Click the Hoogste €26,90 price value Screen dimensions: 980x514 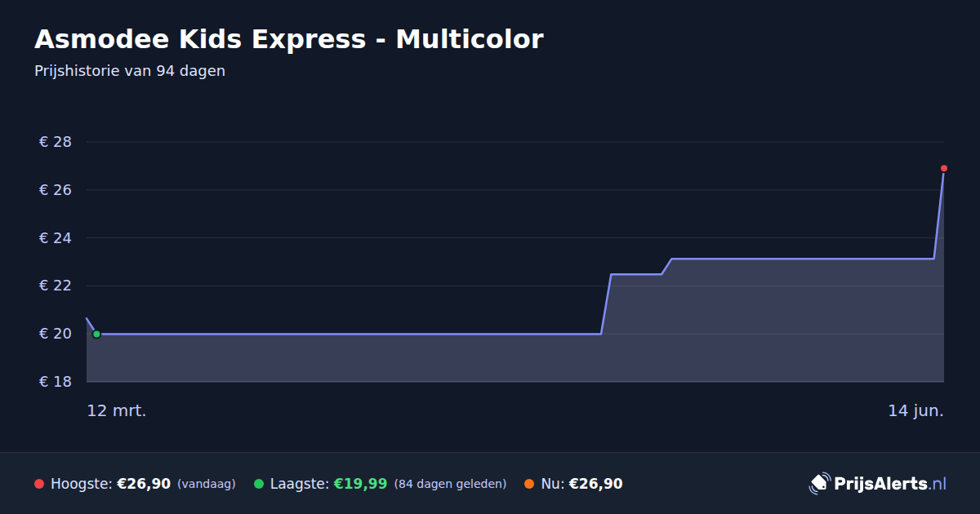click(144, 484)
